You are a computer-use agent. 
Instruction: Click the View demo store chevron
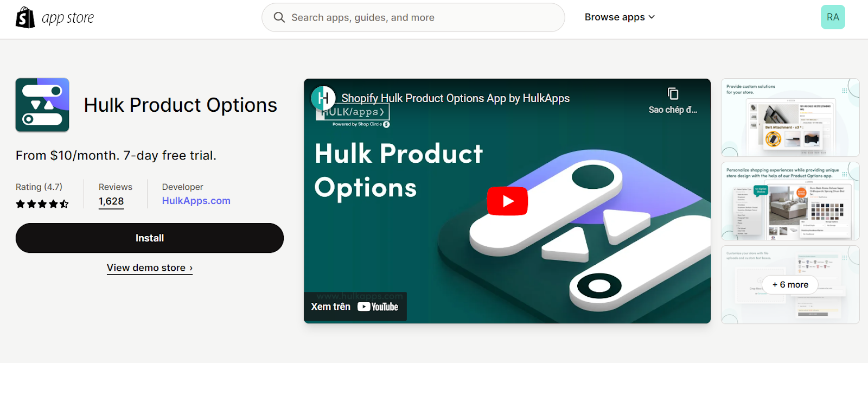[191, 268]
